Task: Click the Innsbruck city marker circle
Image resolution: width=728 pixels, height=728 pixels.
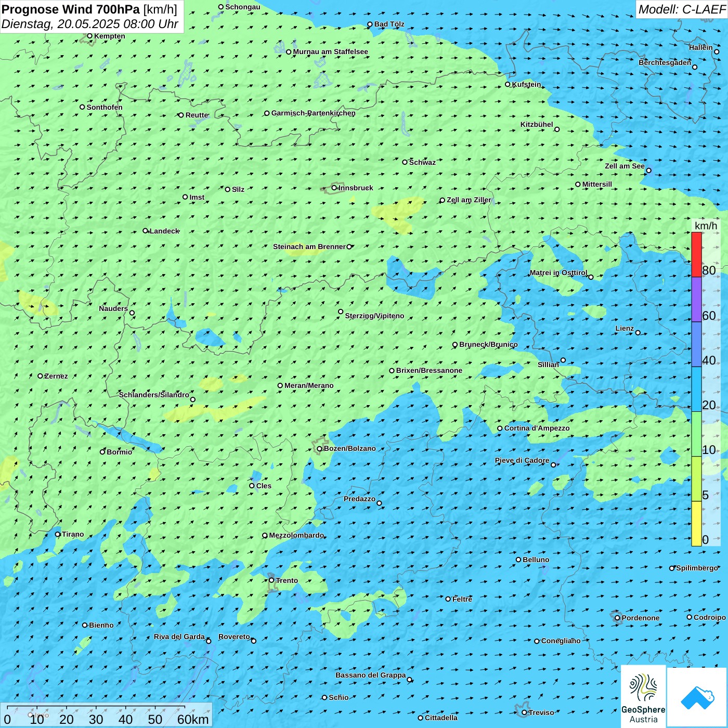Action: (x=334, y=188)
